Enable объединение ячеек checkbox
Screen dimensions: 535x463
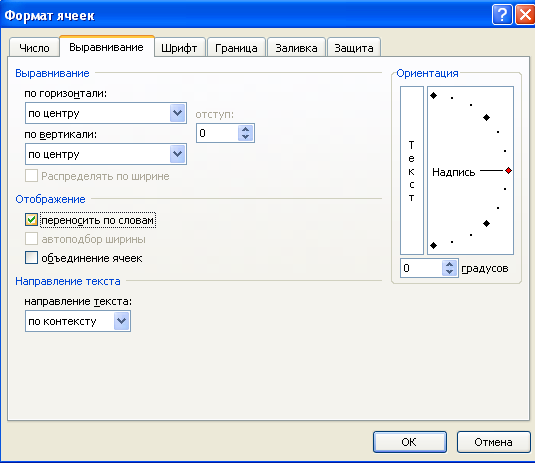click(31, 258)
